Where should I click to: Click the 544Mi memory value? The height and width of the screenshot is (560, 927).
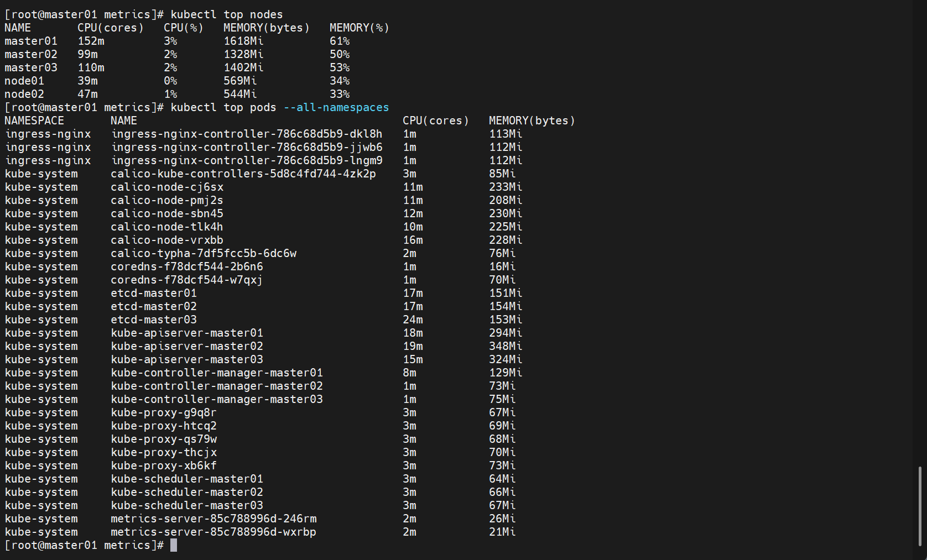click(x=240, y=94)
